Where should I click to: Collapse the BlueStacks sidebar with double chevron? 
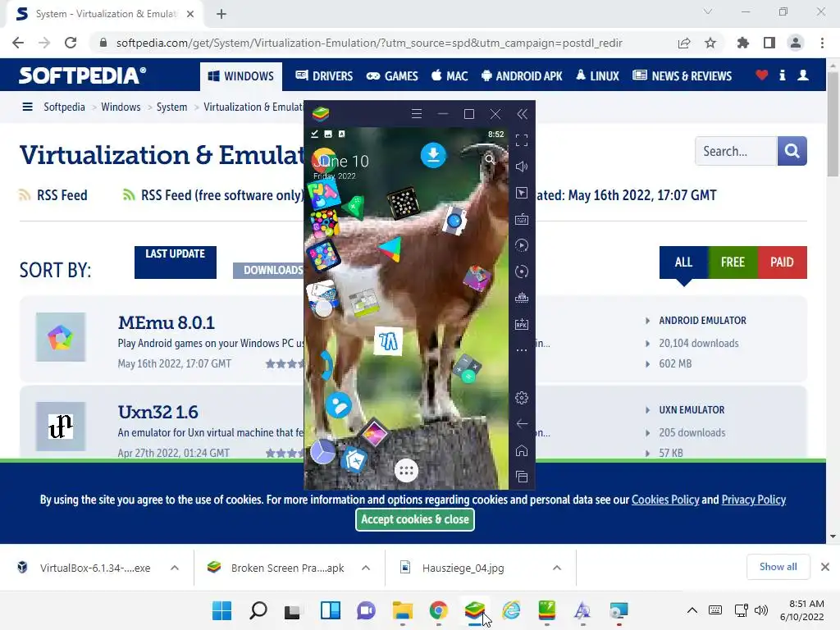coord(522,113)
